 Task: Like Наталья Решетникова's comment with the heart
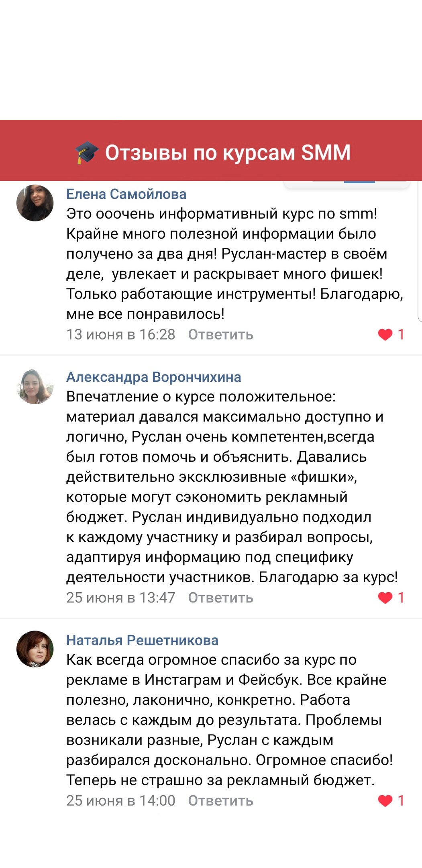[385, 800]
